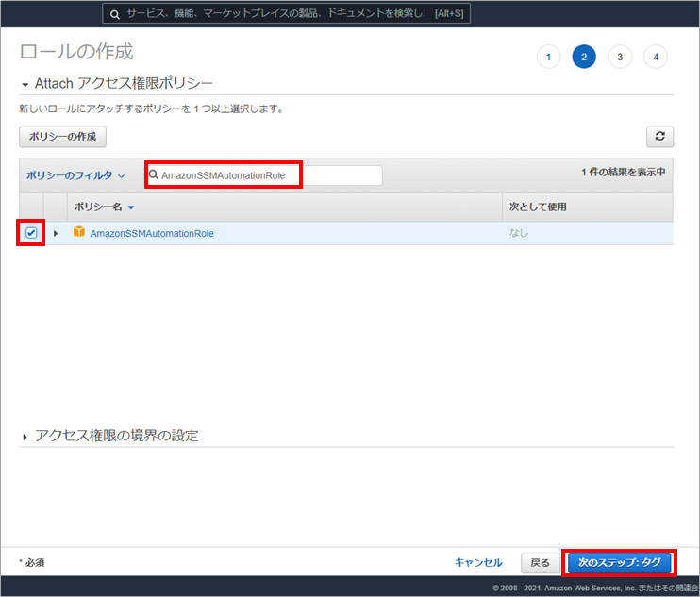Sort by ポリシー名 column arrow

click(x=131, y=207)
